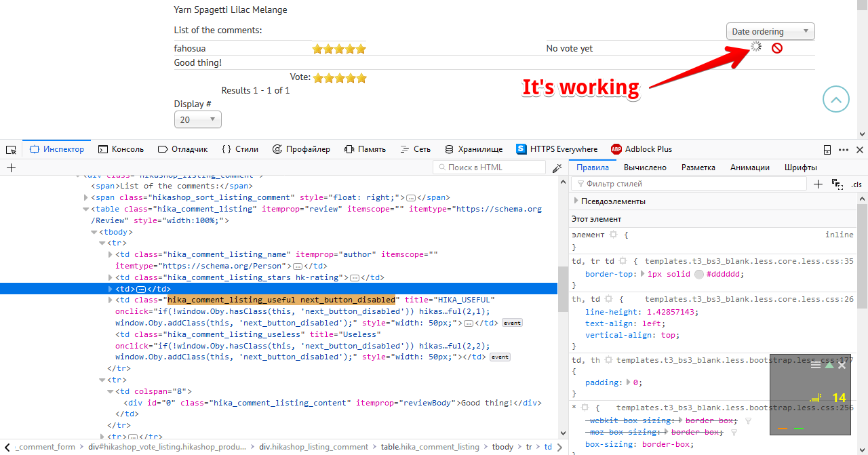
Task: Open the Память (Memory) tab
Action: click(x=365, y=149)
